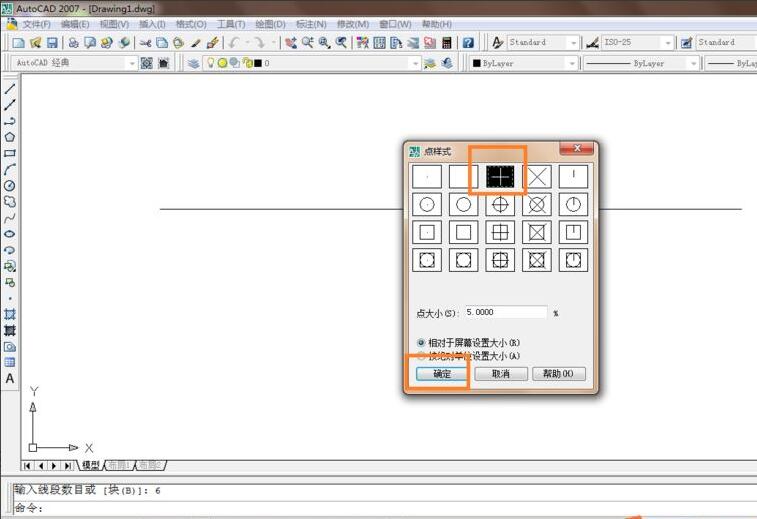The image size is (757, 519).
Task: Open the 绘图(D) menu
Action: [x=270, y=24]
